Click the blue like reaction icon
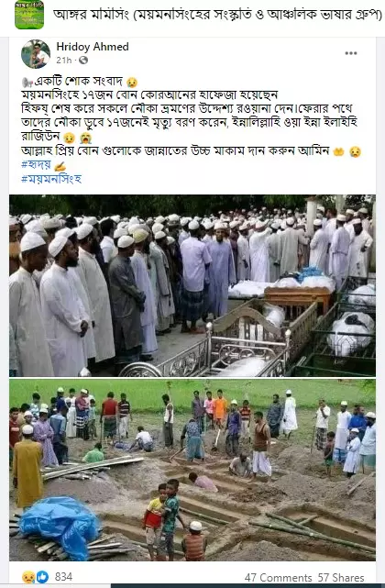The height and width of the screenshot is (588, 385). (42, 577)
